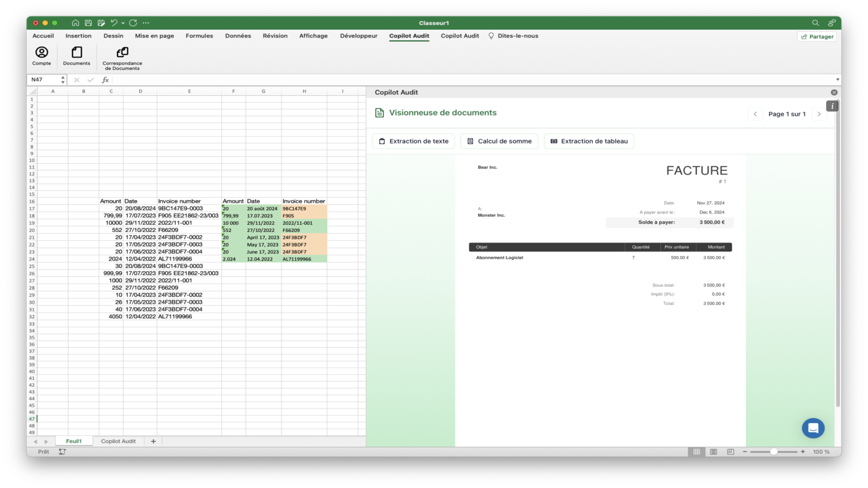Click the Visionneuse de documents heading
Image resolution: width=868 pixels, height=488 pixels.
443,113
